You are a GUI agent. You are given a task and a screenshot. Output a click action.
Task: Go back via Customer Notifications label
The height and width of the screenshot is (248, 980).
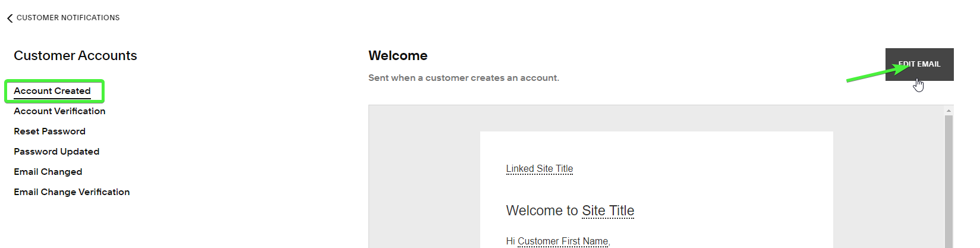[68, 18]
